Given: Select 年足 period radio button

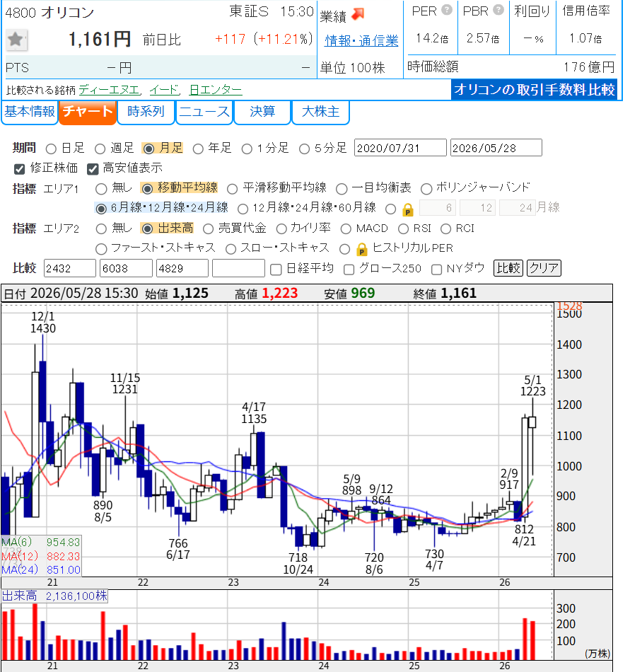Looking at the screenshot, I should click(198, 149).
